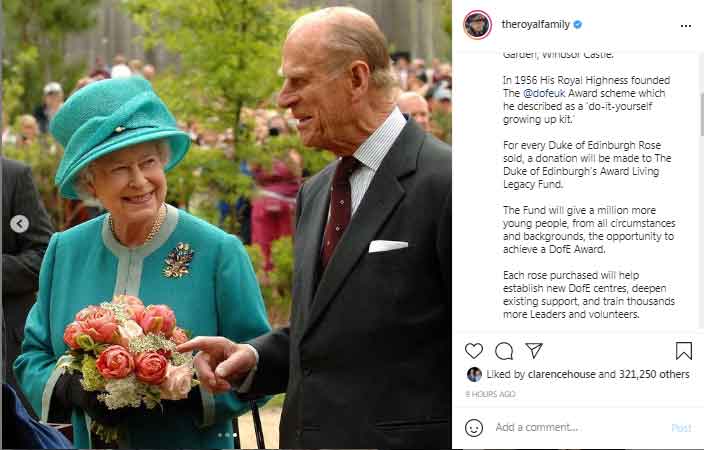Open comments via the speech bubble icon
Viewport: 704px width, 450px height.
(x=504, y=351)
